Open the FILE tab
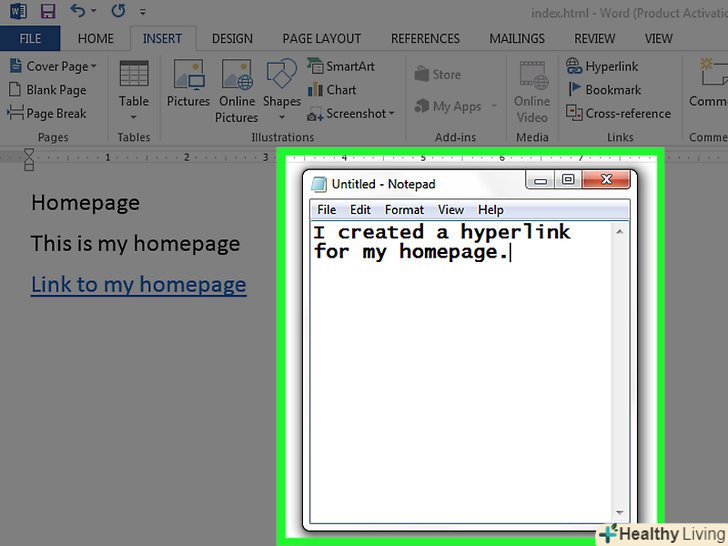Image resolution: width=728 pixels, height=546 pixels. click(30, 39)
